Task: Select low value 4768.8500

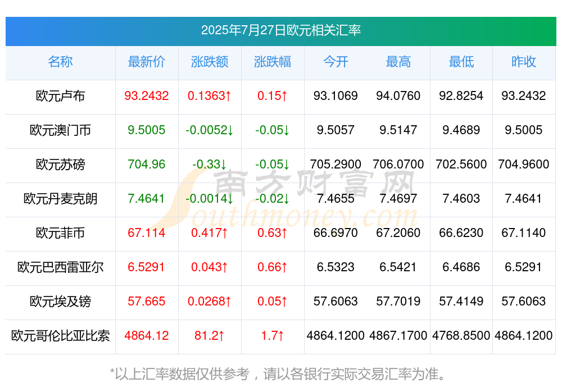Action: point(461,336)
